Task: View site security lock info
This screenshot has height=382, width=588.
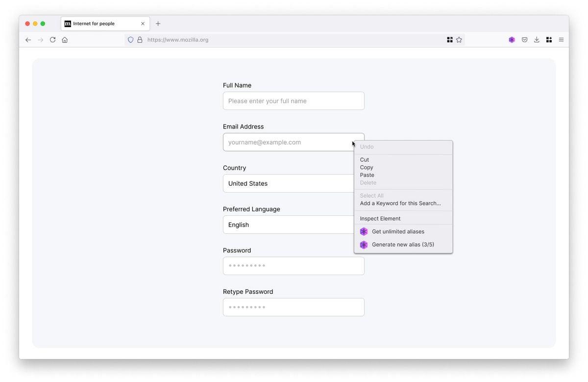Action: click(140, 40)
